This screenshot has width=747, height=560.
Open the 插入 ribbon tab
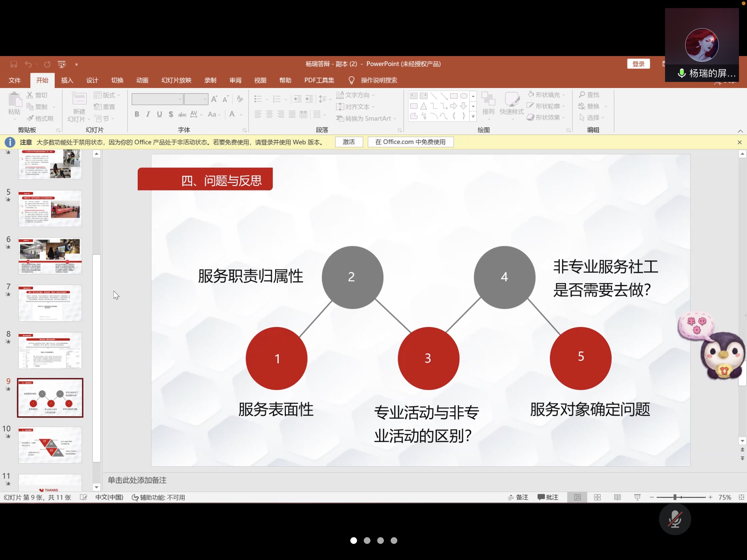[x=67, y=80]
